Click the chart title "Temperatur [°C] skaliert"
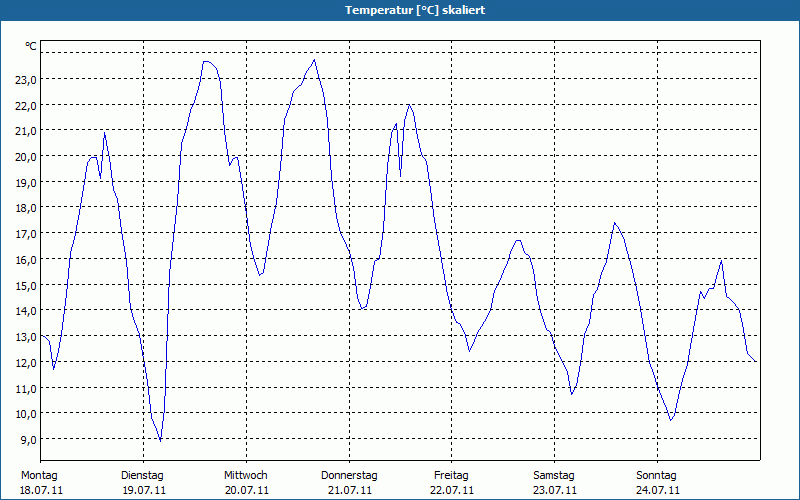This screenshot has height=500, width=800. coord(400,10)
